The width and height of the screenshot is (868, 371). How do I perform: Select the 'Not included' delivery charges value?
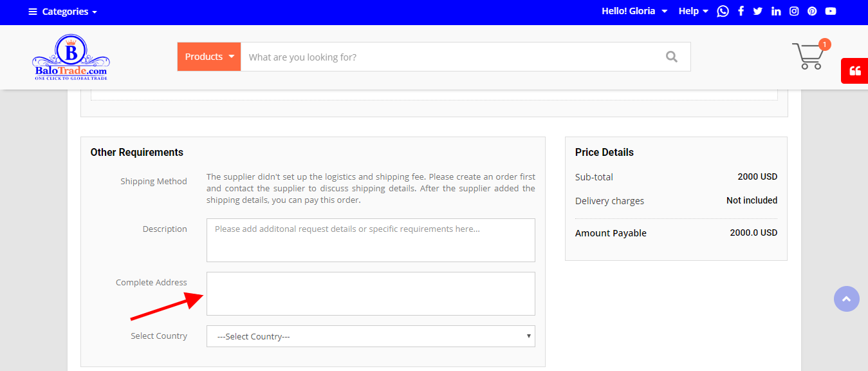[752, 200]
